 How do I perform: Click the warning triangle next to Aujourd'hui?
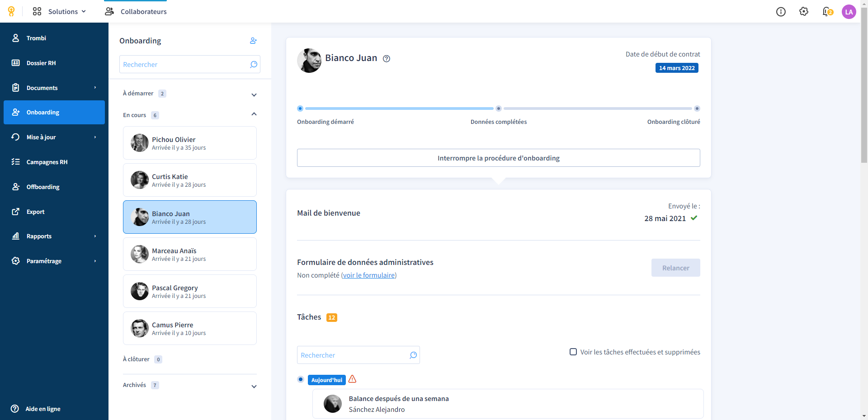tap(353, 380)
